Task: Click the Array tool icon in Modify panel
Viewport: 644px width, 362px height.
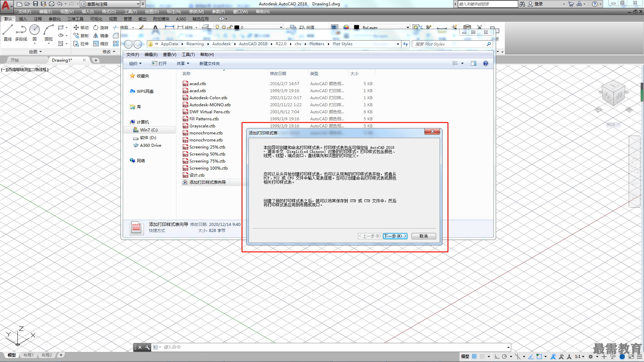Action: tap(116, 44)
